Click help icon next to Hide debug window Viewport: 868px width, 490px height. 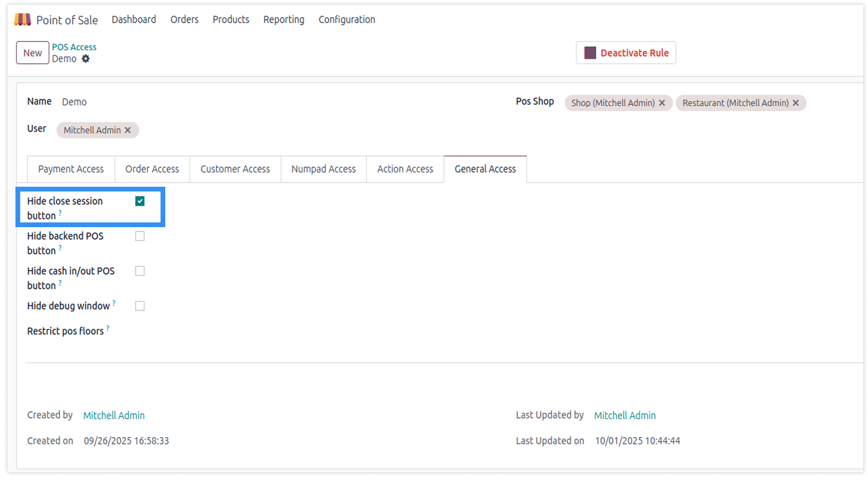114,303
